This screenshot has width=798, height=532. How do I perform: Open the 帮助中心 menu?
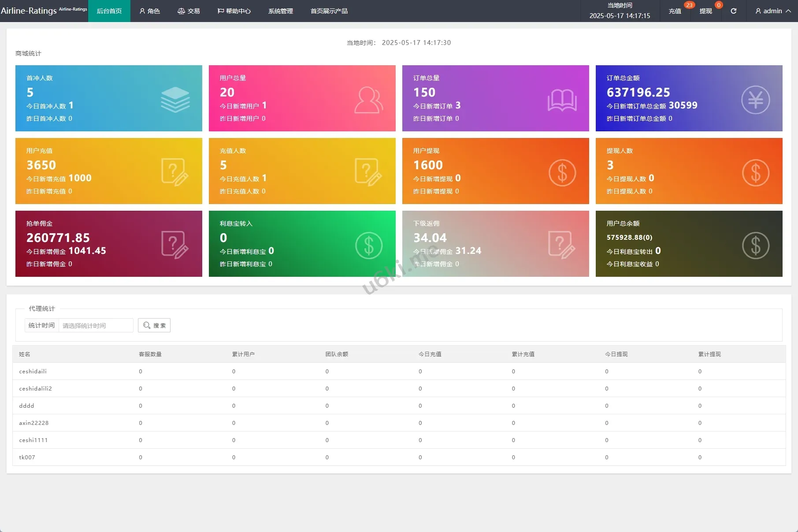coord(234,11)
